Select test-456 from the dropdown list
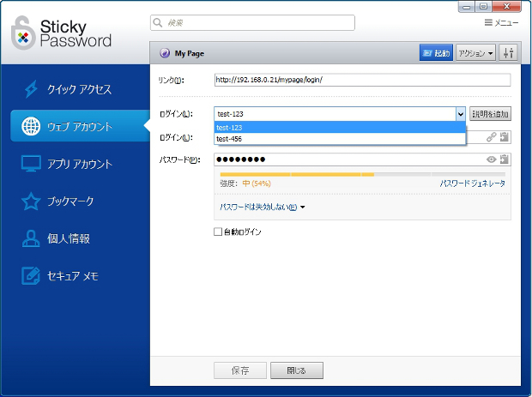This screenshot has height=397, width=532. [340, 139]
